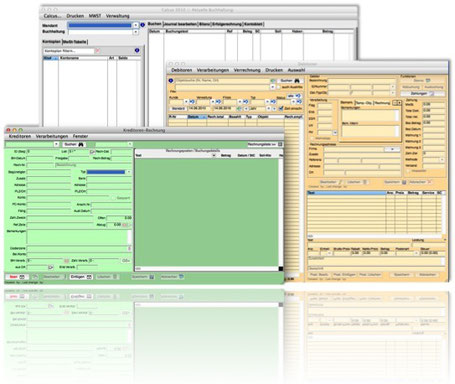Click the blue info icon in Kontoplan filter bar
Screen dimensions: 455x384
pos(137,51)
